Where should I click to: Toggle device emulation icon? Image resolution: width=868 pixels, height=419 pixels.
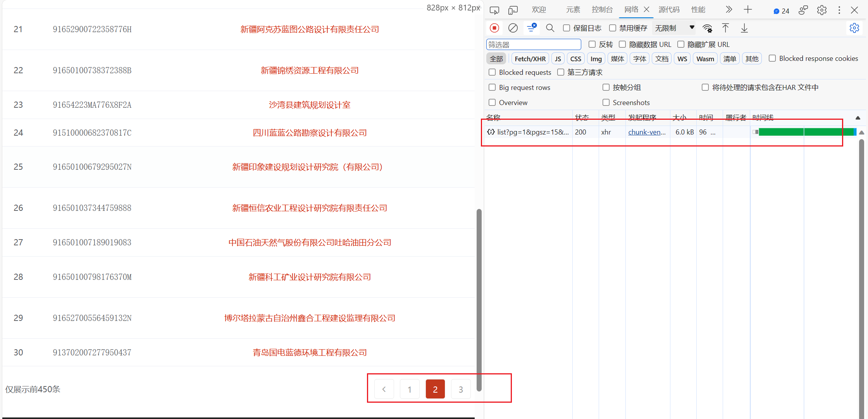coord(513,10)
